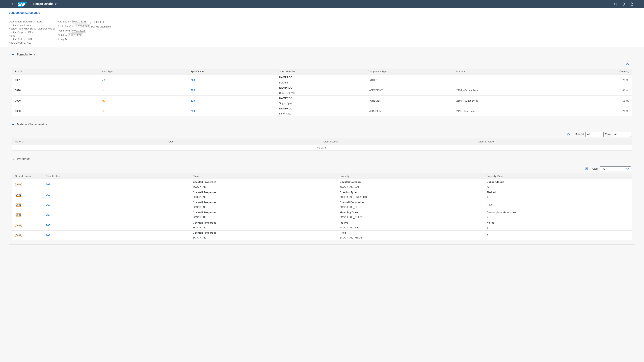Open recipe link 000000000263/000/000
This screenshot has width=644, height=362.
(24, 13)
